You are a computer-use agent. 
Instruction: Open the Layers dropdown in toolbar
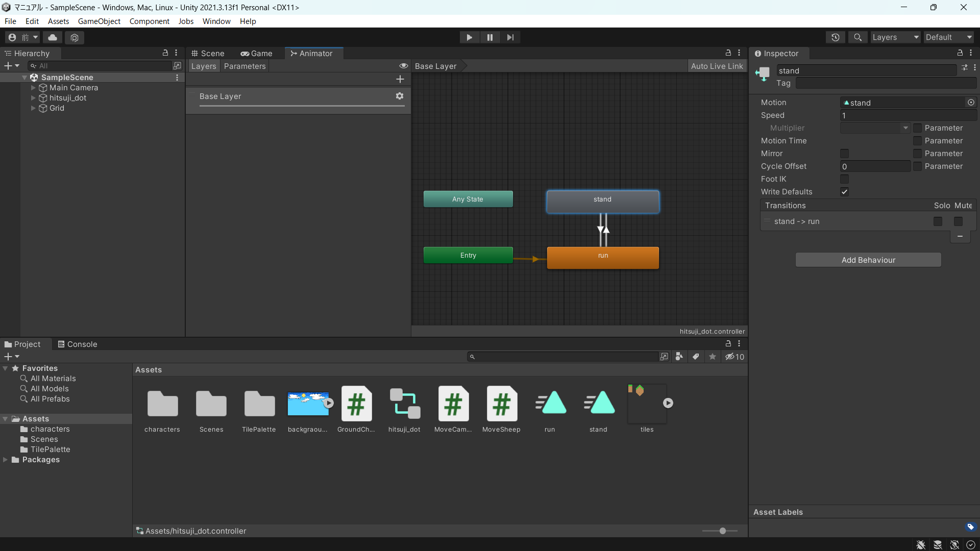pos(895,37)
